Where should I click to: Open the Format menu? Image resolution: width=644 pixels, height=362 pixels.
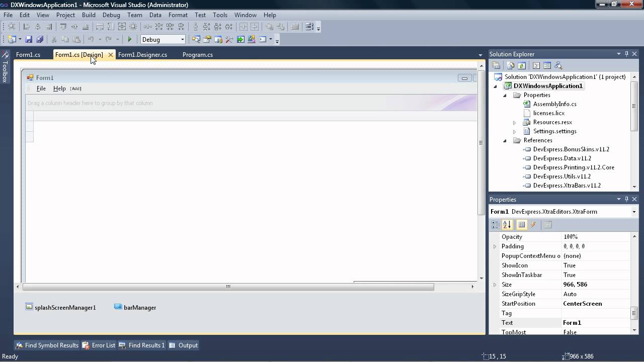click(x=178, y=15)
